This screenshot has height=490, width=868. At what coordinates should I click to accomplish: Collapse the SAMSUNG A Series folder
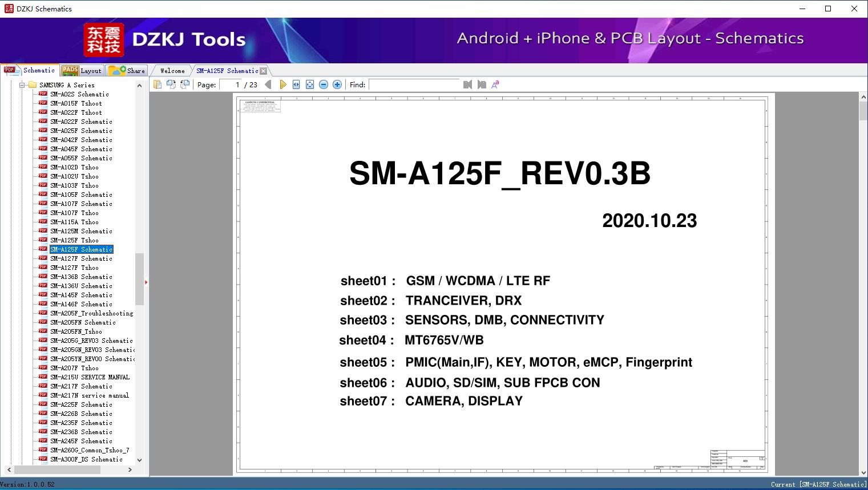pyautogui.click(x=22, y=85)
